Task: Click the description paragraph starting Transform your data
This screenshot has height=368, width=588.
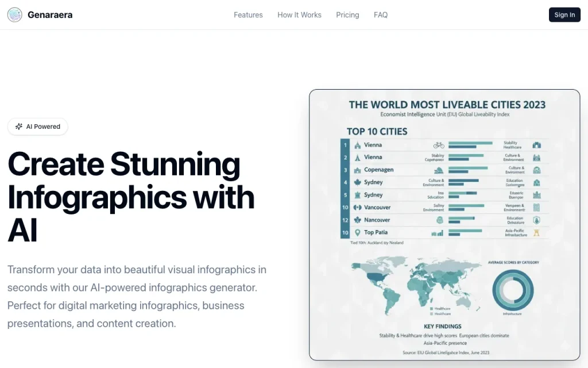Action: point(137,296)
